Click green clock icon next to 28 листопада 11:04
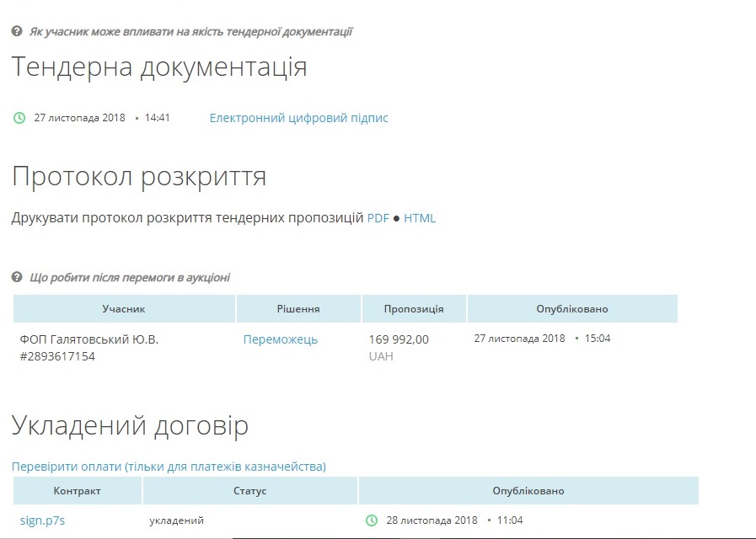 (371, 520)
